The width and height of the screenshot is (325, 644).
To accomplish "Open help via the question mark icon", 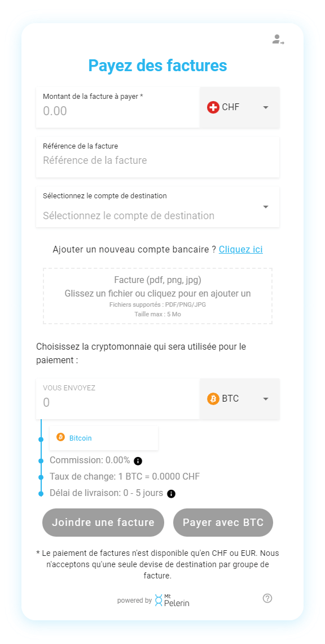I will tap(267, 598).
